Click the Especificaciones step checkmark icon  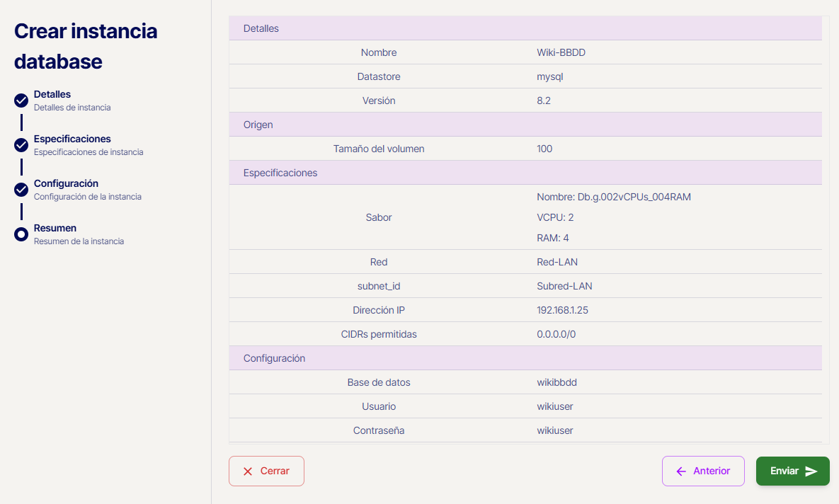21,145
